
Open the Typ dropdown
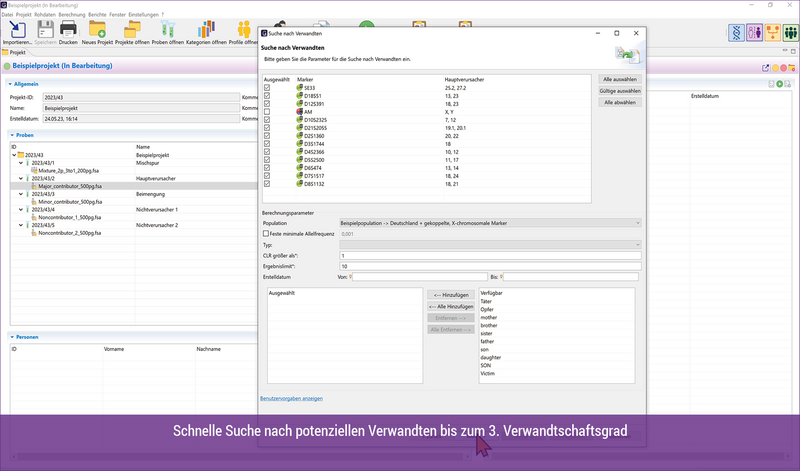[x=490, y=244]
